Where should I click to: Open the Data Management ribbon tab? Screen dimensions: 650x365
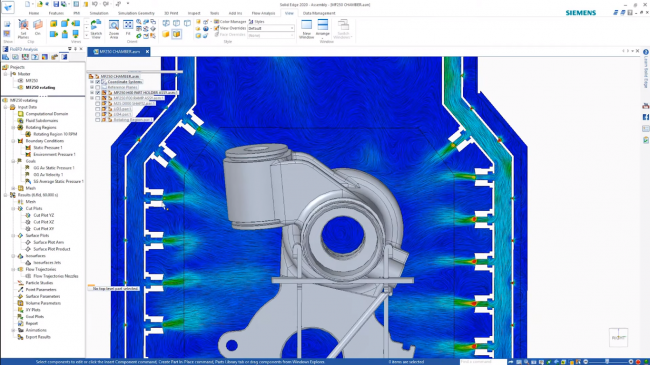[x=319, y=13]
